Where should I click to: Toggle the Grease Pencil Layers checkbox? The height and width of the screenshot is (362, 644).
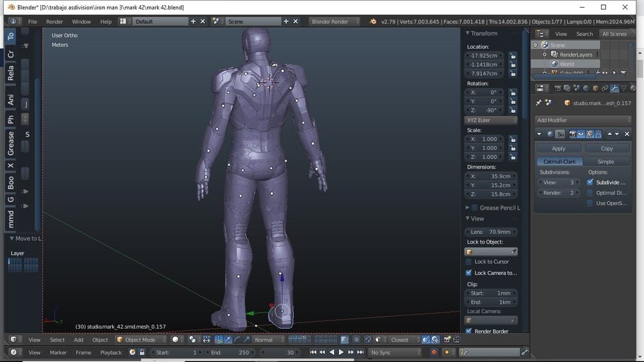474,208
